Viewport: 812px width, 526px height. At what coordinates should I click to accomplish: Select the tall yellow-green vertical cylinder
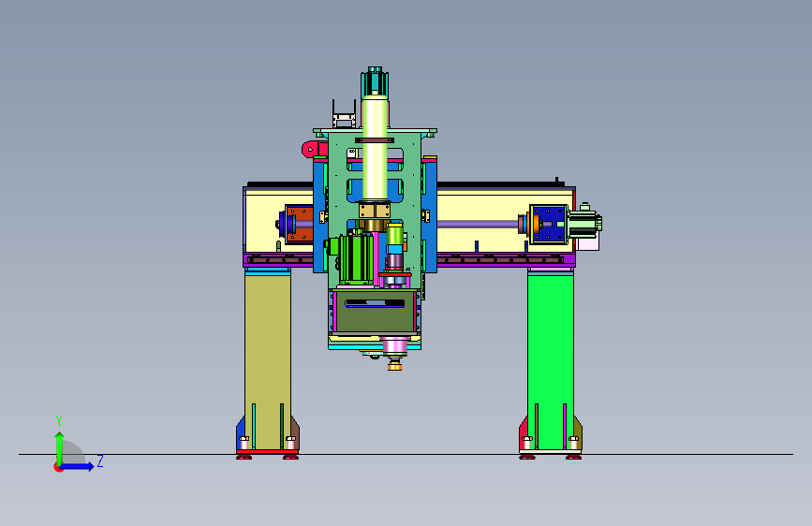point(375,148)
